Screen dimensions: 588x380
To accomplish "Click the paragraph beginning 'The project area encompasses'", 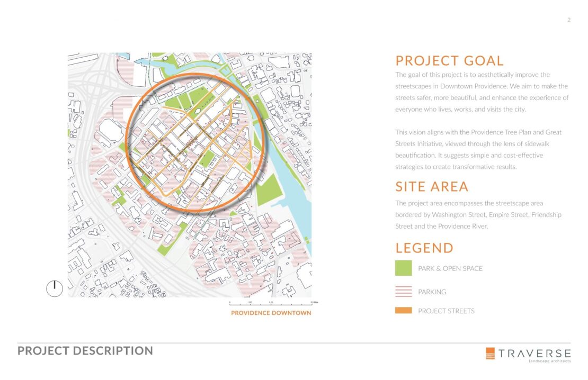I will [478, 215].
